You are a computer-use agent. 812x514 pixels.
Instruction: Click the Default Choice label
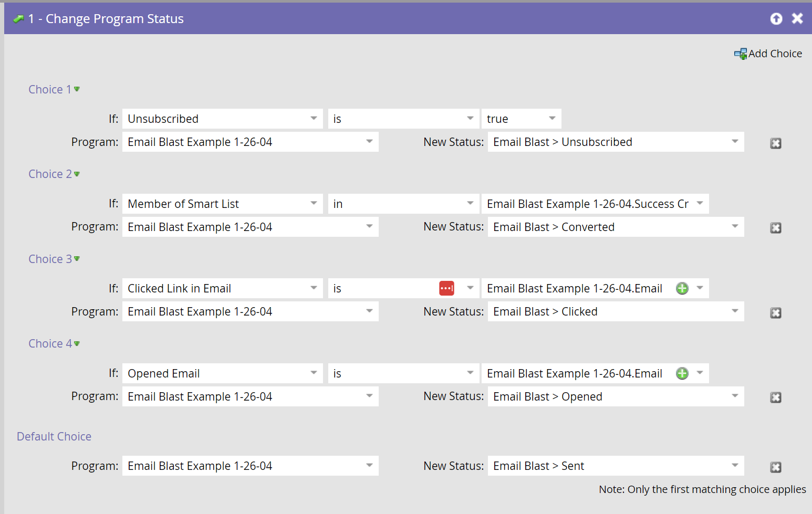pos(54,436)
